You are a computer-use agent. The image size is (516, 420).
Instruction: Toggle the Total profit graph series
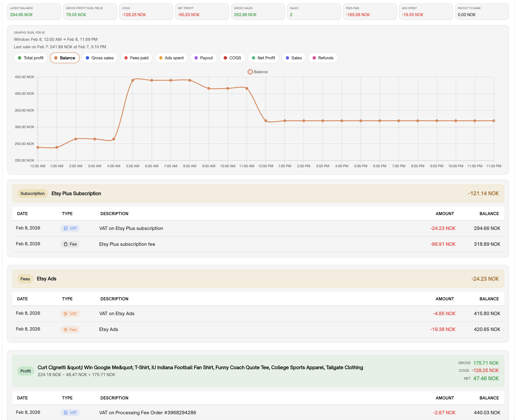point(31,58)
